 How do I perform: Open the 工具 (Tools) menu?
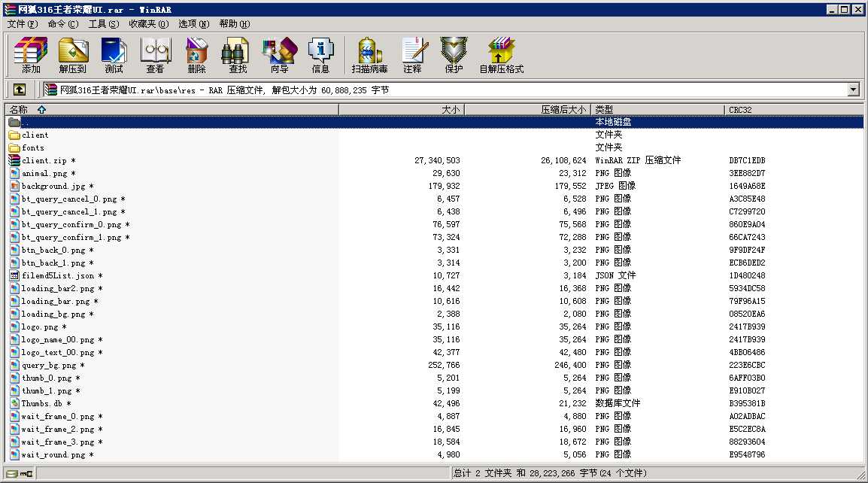click(x=104, y=24)
